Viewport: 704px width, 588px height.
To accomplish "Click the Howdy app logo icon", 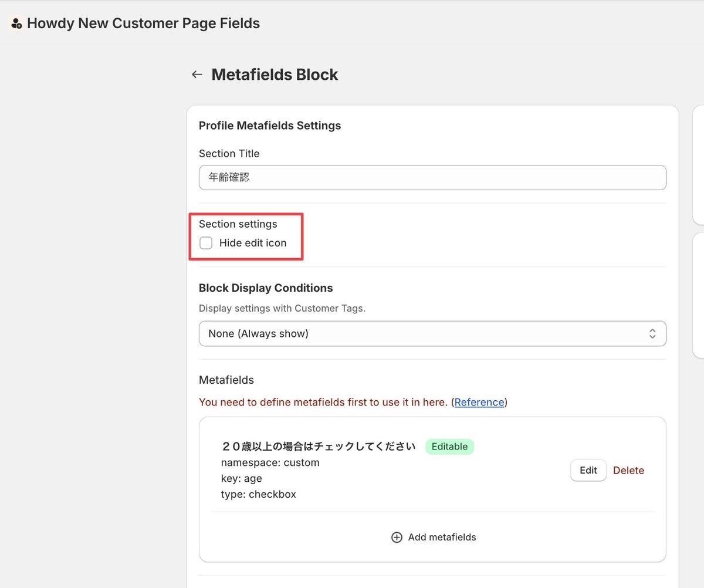I will (16, 23).
